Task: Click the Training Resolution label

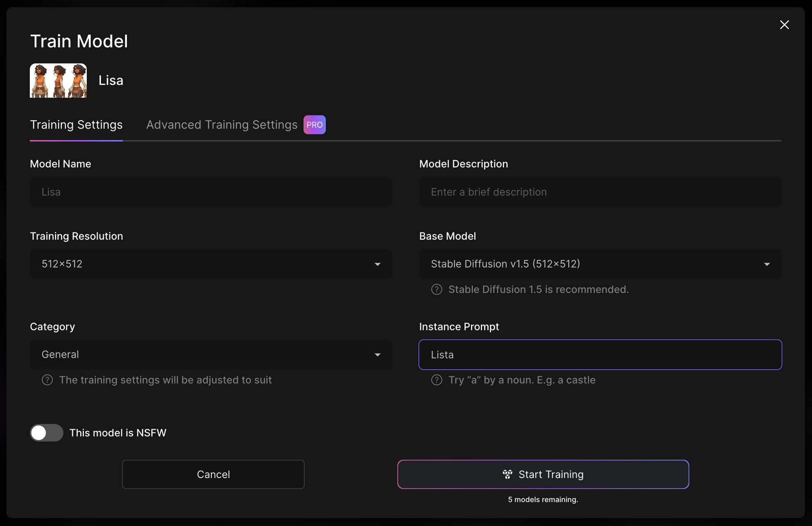Action: (76, 236)
